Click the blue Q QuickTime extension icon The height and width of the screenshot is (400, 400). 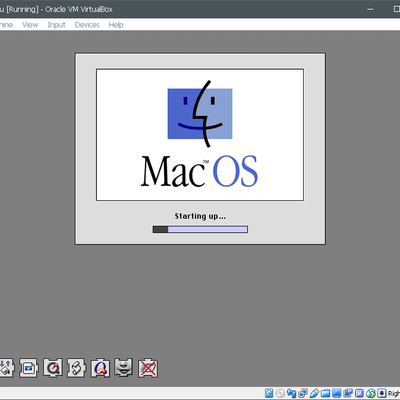[100, 368]
